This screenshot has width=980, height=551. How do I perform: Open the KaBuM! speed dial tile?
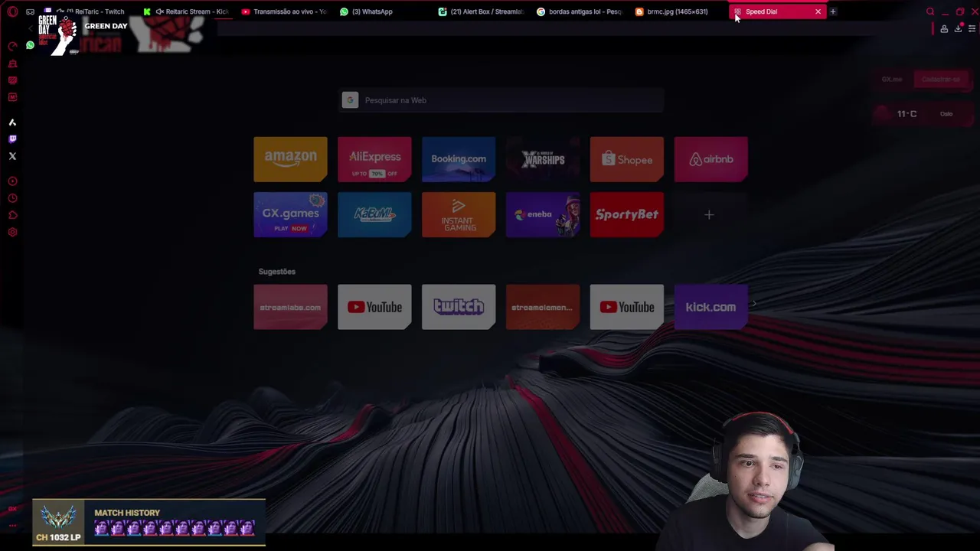point(374,215)
